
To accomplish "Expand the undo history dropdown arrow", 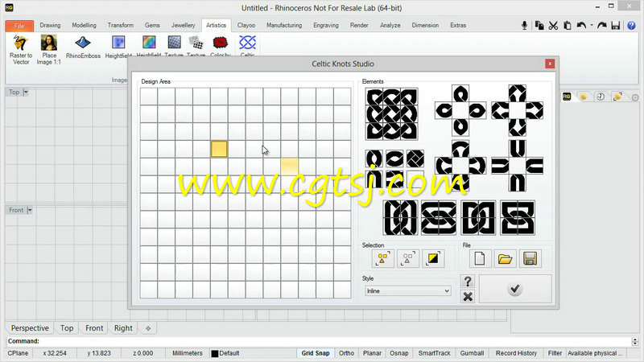I will [x=592, y=26].
